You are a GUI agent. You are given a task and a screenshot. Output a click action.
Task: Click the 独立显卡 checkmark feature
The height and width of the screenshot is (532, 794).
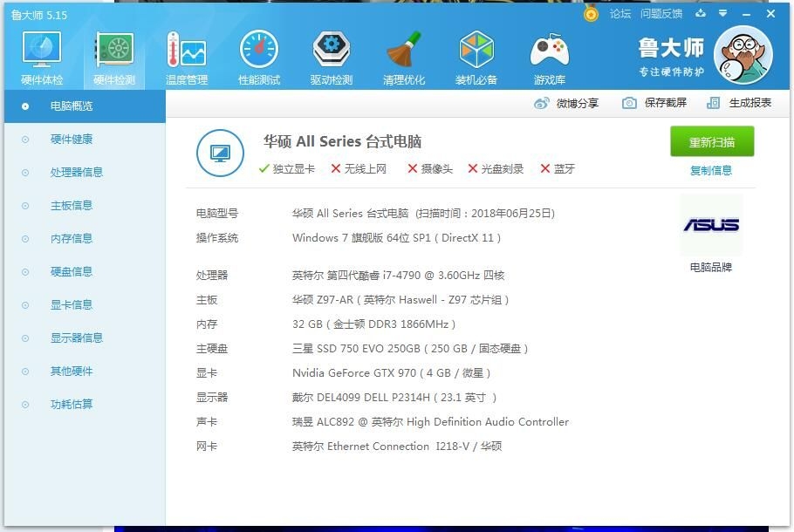(x=286, y=169)
